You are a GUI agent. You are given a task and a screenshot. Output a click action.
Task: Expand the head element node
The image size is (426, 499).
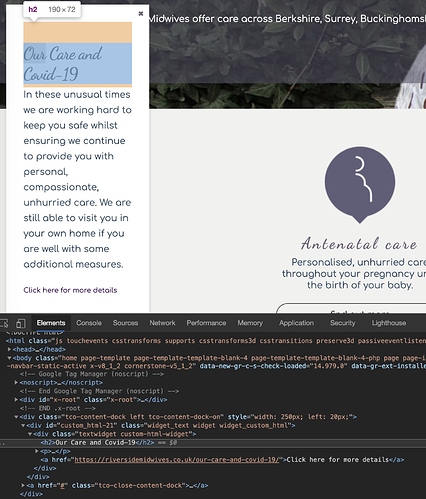click(x=9, y=349)
